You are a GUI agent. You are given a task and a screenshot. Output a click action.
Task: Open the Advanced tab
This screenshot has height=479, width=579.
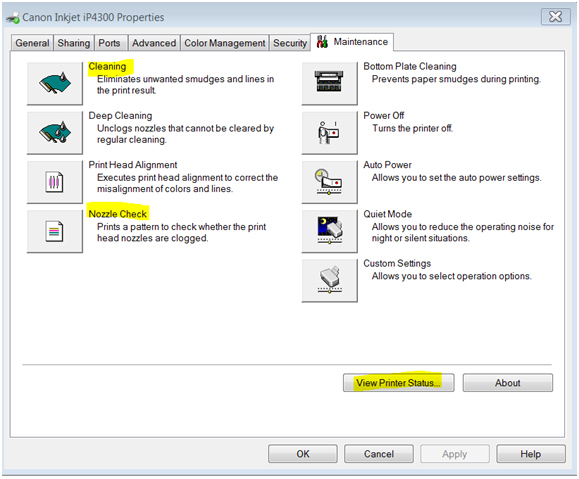(x=154, y=43)
